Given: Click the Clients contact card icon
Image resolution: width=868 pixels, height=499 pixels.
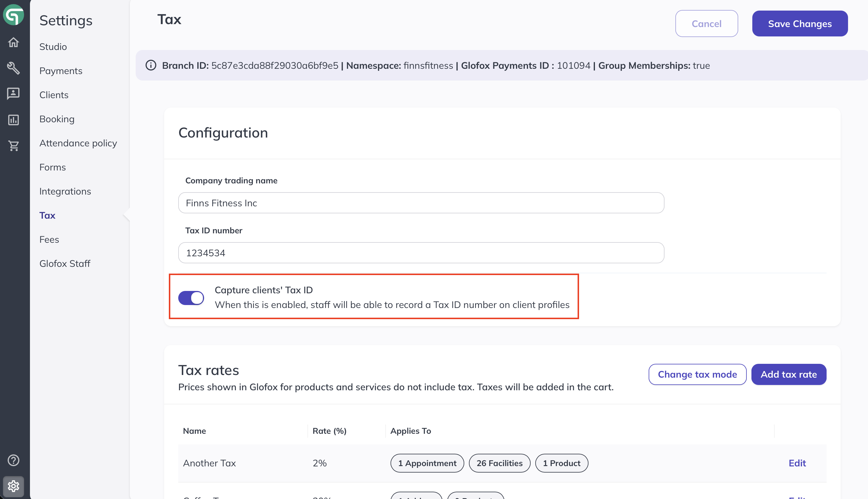Looking at the screenshot, I should click(x=14, y=93).
